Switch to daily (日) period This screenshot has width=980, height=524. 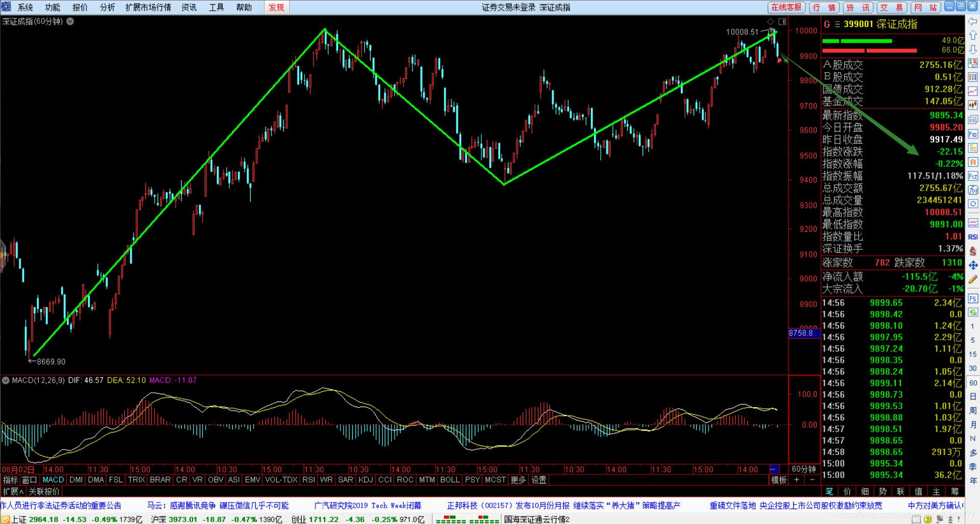tap(973, 396)
